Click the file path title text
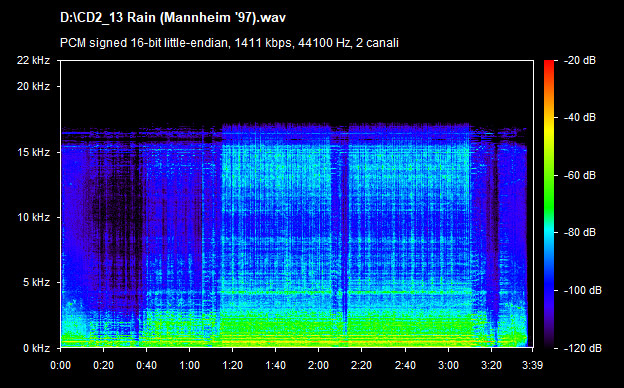Screen dimensions: 624x388 [x=173, y=18]
